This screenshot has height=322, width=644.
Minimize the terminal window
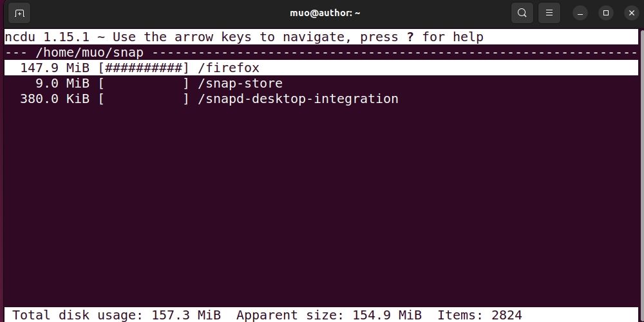[x=580, y=13]
